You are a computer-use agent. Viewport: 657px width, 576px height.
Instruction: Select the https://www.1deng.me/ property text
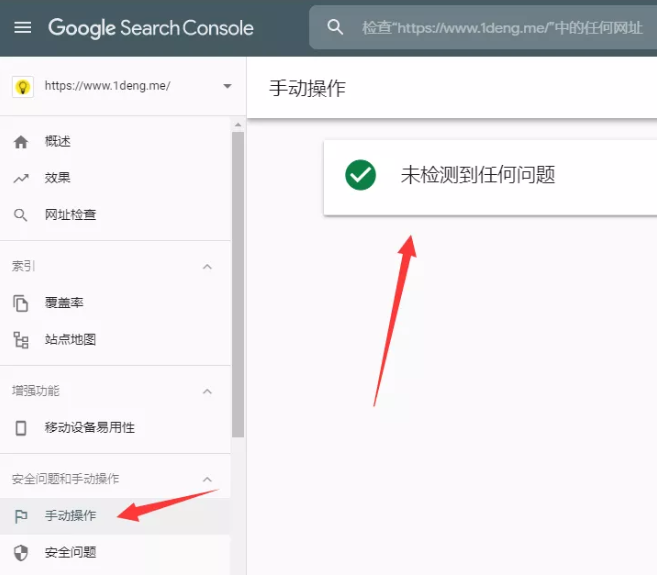[107, 86]
